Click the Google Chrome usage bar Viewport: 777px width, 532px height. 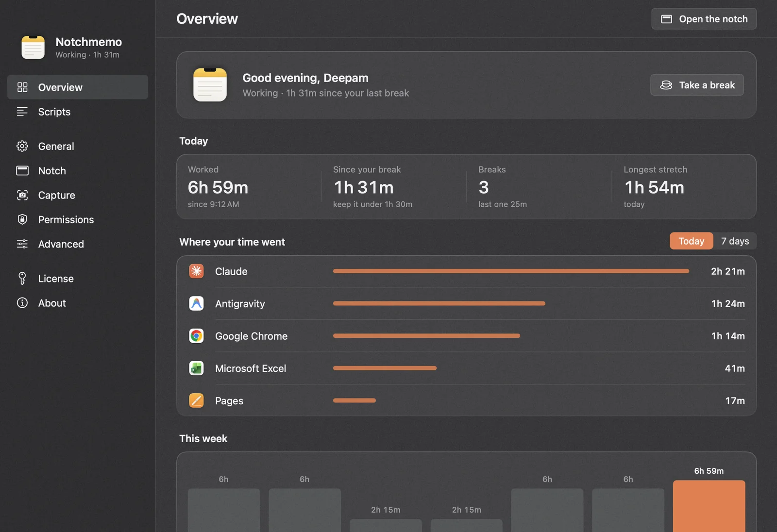click(426, 336)
